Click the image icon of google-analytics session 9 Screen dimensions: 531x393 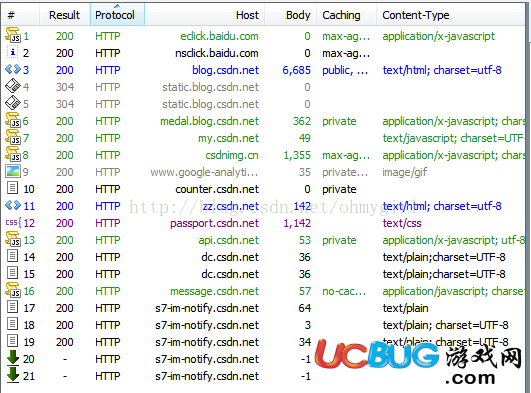click(13, 171)
